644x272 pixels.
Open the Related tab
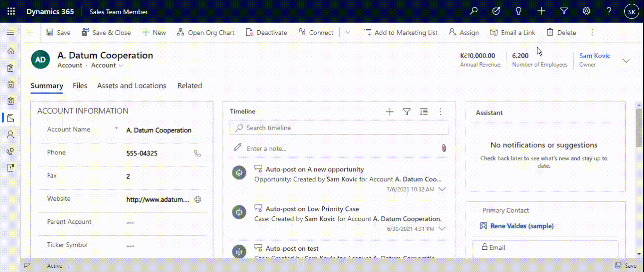pos(190,86)
